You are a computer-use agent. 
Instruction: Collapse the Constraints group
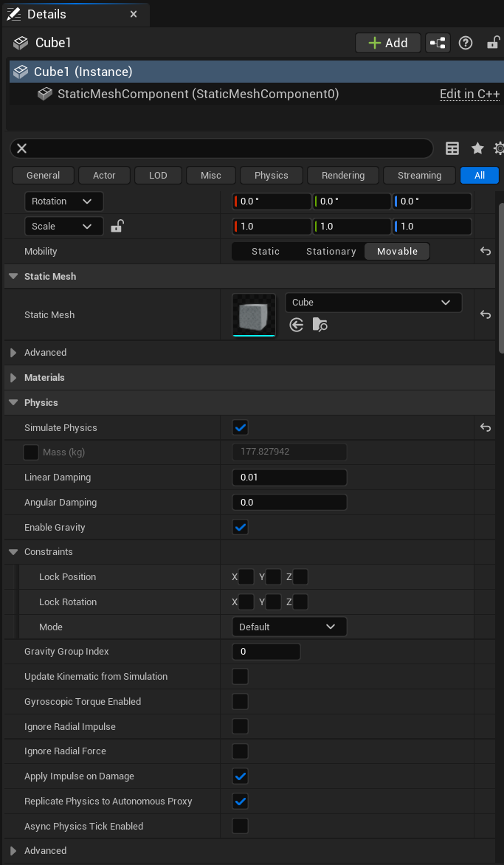pos(14,551)
